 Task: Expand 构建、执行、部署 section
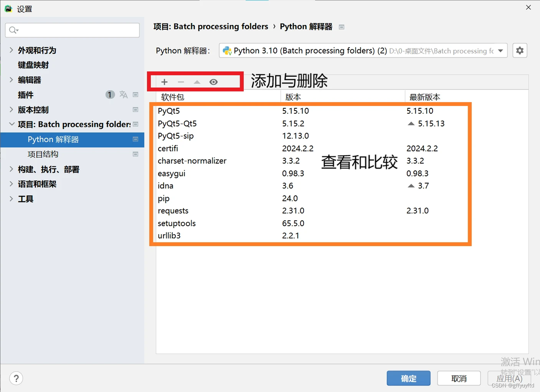pyautogui.click(x=11, y=169)
